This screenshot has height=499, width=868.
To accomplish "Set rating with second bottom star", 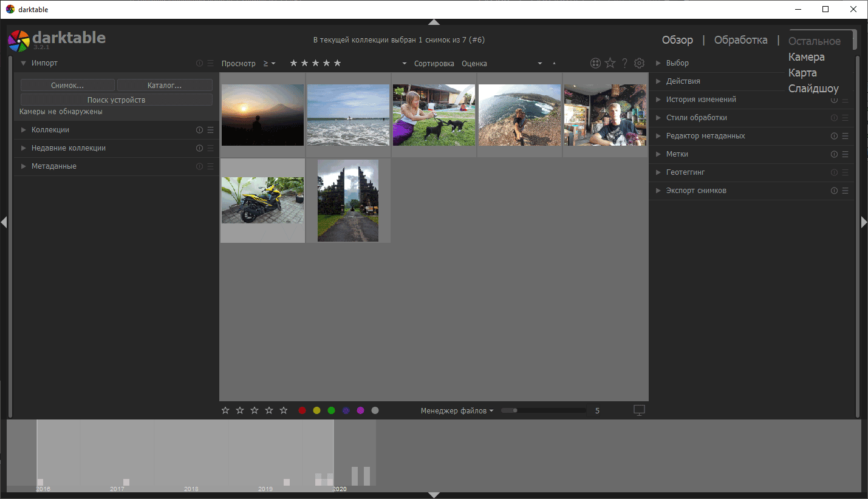I will (x=241, y=410).
